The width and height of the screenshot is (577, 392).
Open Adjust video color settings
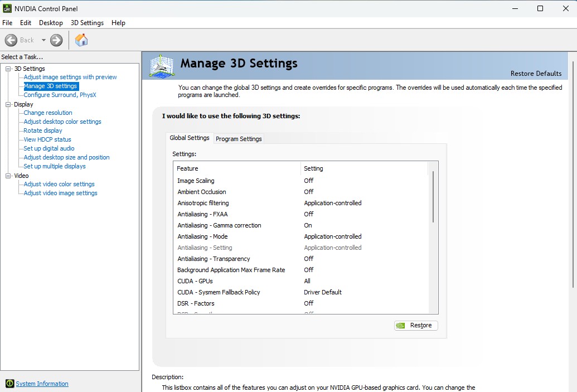(x=59, y=184)
